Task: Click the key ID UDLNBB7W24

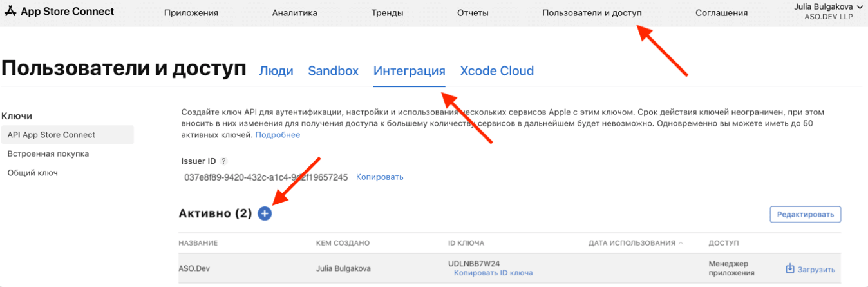Action: click(x=474, y=263)
